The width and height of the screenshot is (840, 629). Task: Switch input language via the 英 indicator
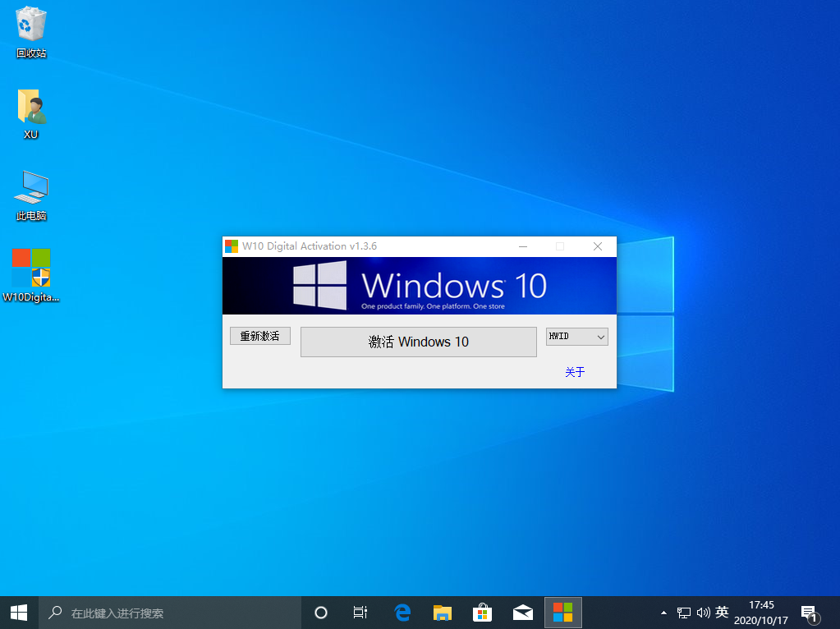click(722, 612)
